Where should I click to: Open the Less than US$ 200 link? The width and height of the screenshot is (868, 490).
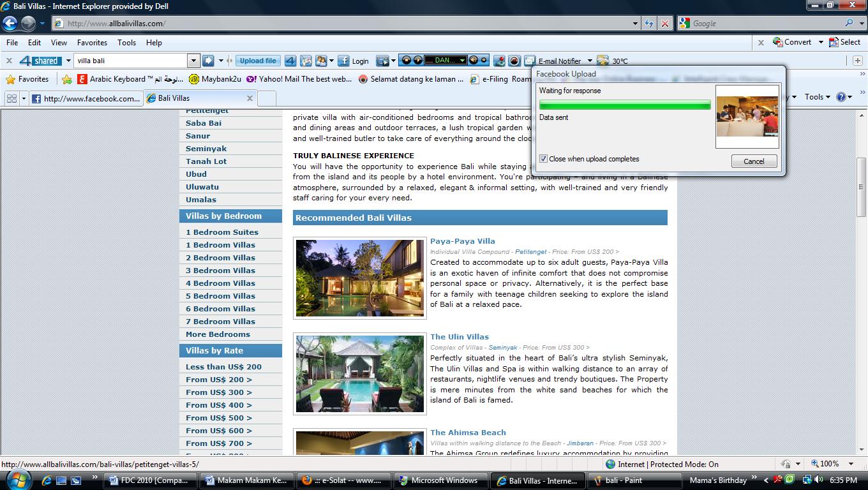[x=223, y=367]
